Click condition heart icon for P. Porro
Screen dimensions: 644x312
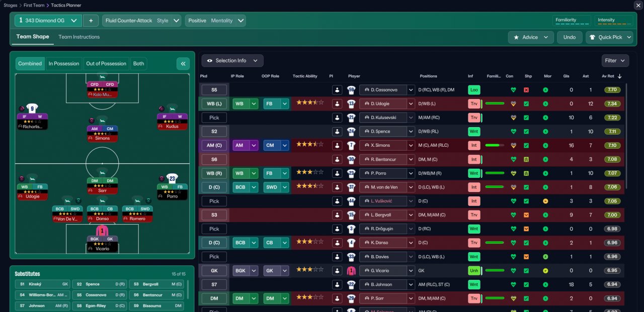[513, 173]
